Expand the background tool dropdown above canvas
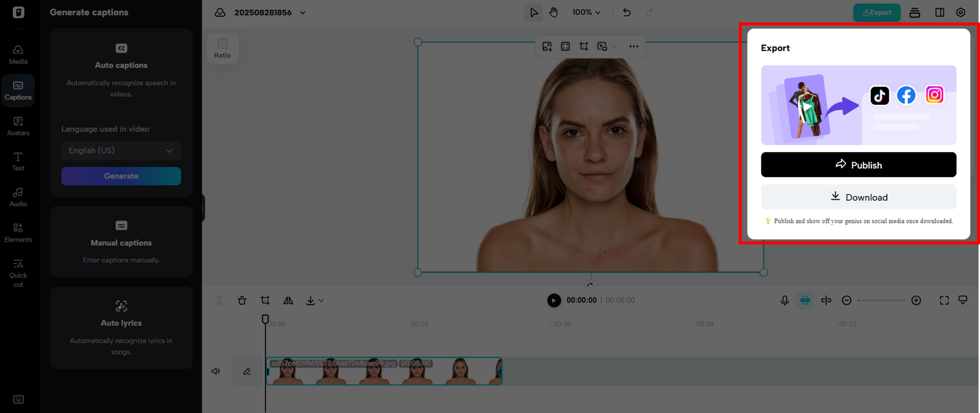 click(614, 46)
